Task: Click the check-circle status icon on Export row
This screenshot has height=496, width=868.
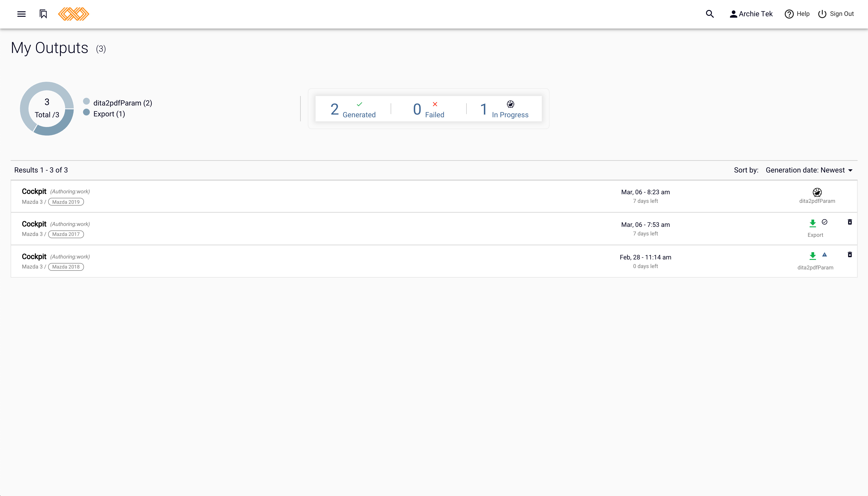Action: pyautogui.click(x=824, y=222)
